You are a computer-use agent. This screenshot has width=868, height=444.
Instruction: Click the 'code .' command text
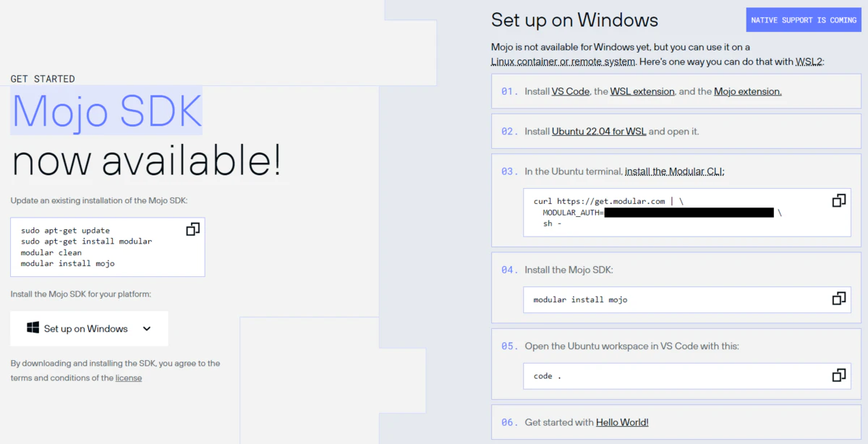click(x=548, y=376)
